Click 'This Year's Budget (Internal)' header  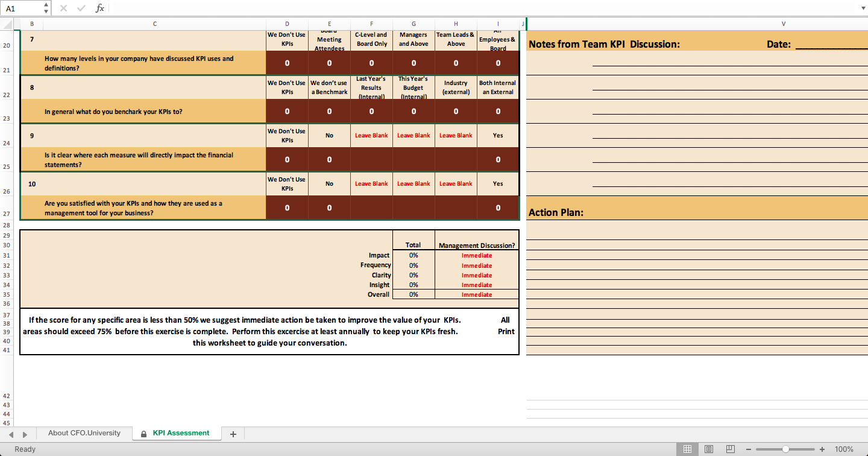(414, 87)
